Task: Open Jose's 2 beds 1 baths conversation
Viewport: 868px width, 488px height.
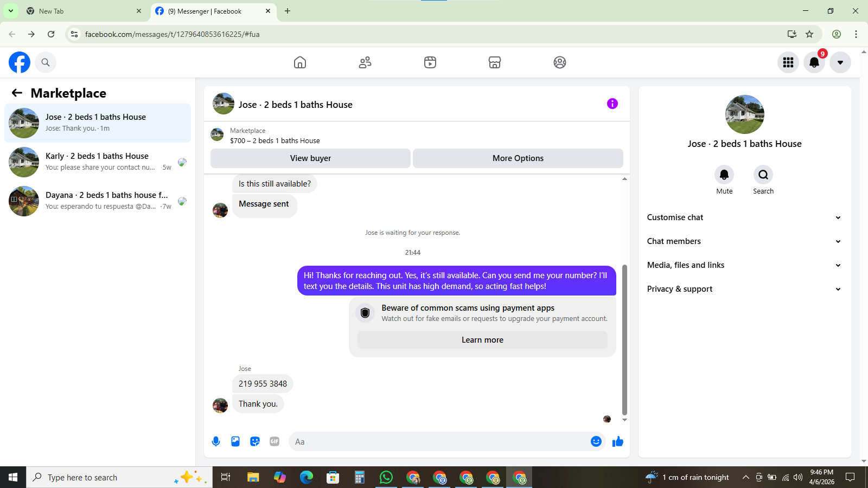Action: coord(98,123)
